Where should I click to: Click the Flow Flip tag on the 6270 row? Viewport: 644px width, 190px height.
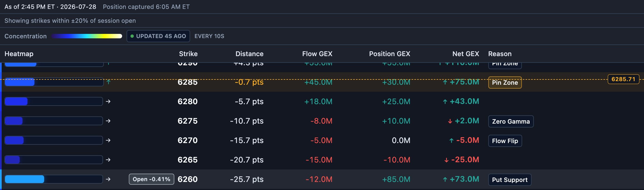(x=505, y=141)
